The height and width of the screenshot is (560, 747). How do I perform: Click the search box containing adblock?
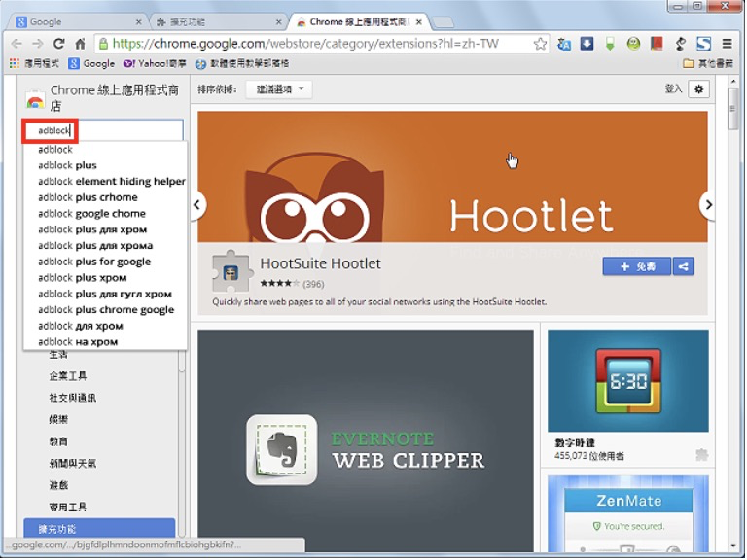click(103, 130)
